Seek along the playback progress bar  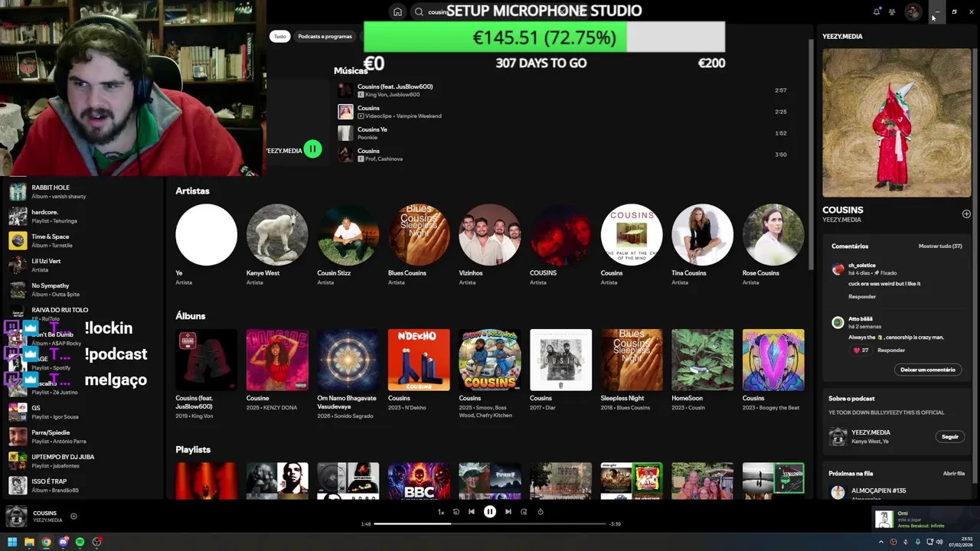point(490,523)
